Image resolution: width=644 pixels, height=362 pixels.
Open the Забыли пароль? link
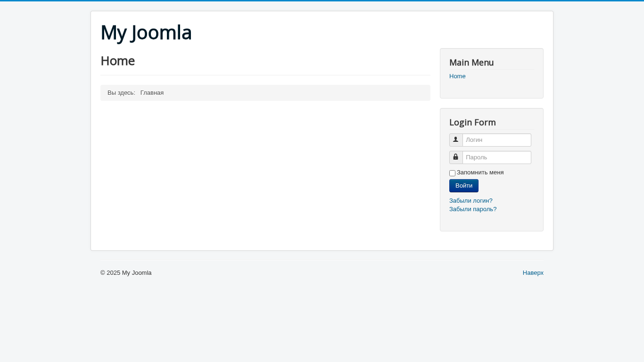(x=473, y=209)
